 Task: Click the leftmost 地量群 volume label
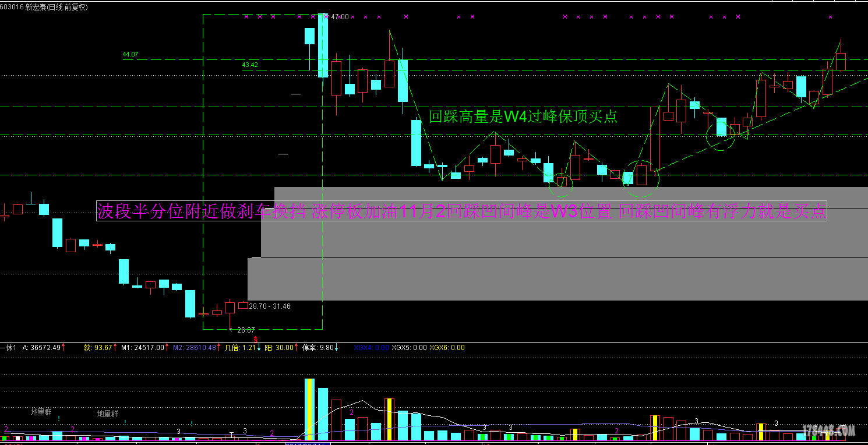41,412
